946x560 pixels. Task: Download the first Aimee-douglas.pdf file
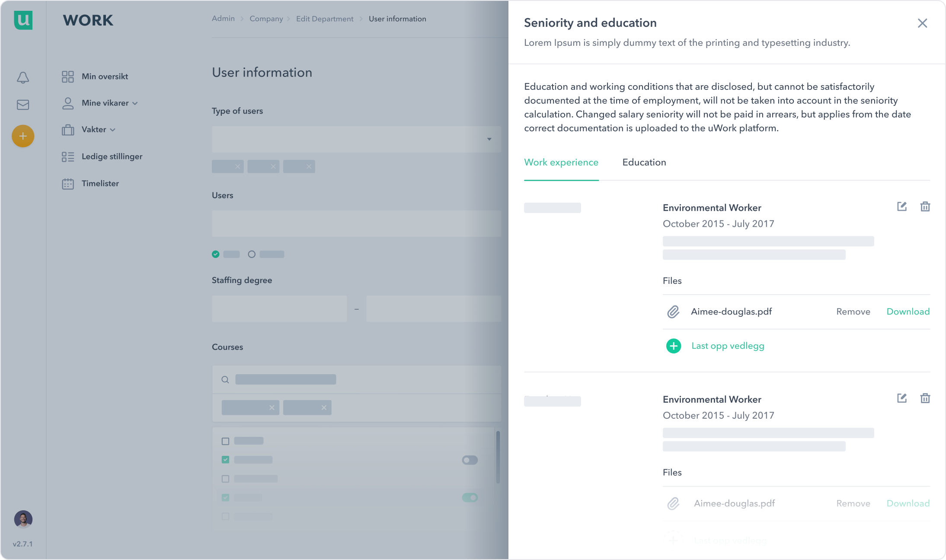click(908, 312)
